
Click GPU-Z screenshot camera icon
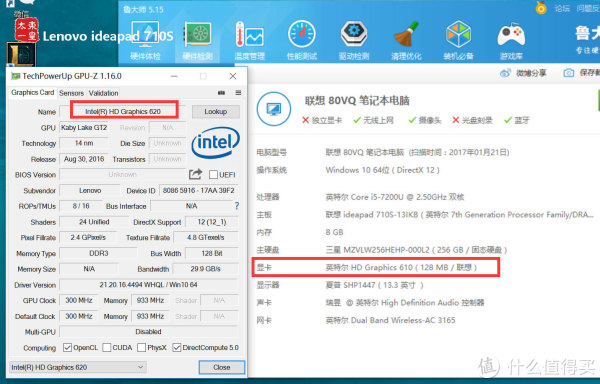[221, 93]
